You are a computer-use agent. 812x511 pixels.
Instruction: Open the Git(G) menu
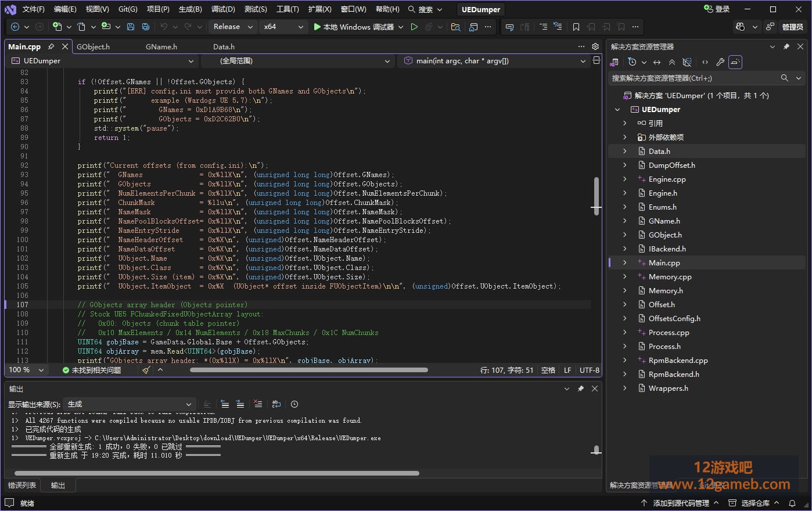[x=128, y=9]
